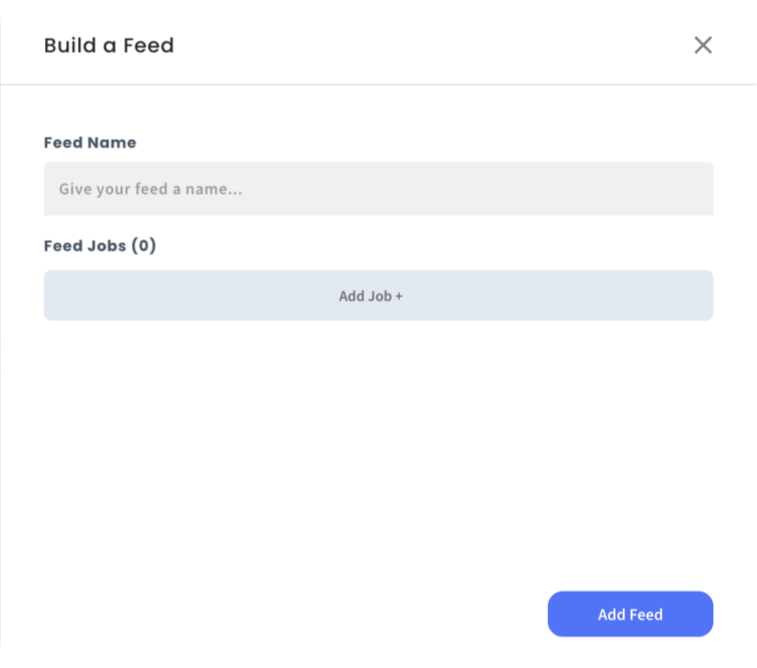Create the feed with the blue button
The height and width of the screenshot is (668, 757).
[630, 614]
